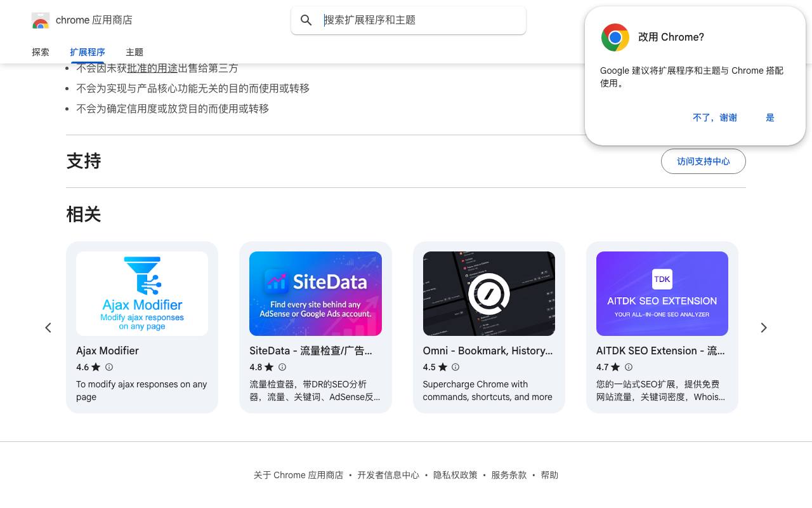Open 隐私权政策 footer link
Image resolution: width=812 pixels, height=508 pixels.
455,475
